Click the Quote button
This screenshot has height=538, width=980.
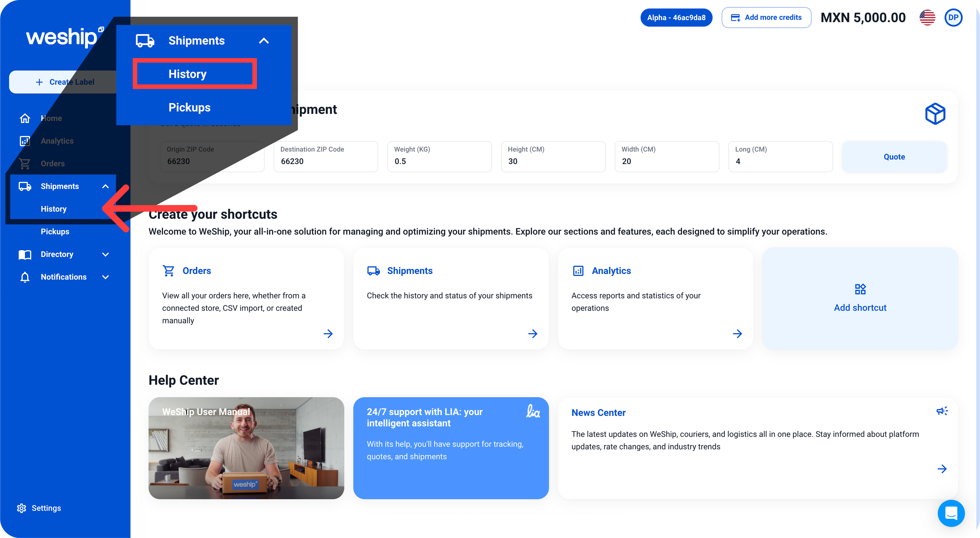(x=894, y=157)
